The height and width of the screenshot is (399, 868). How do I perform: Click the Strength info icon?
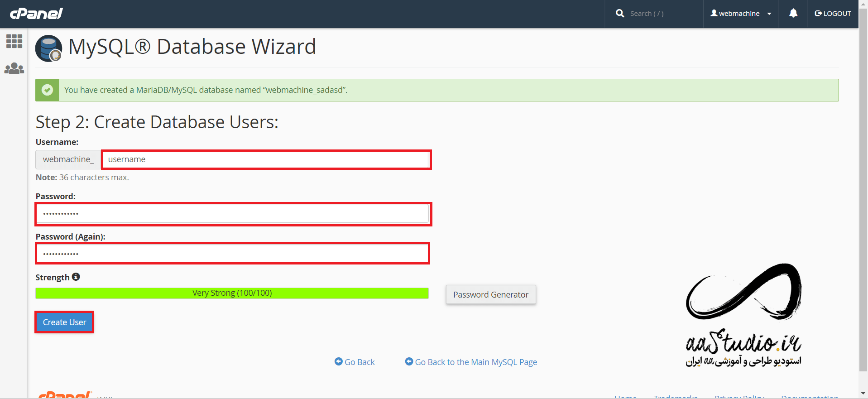tap(76, 277)
